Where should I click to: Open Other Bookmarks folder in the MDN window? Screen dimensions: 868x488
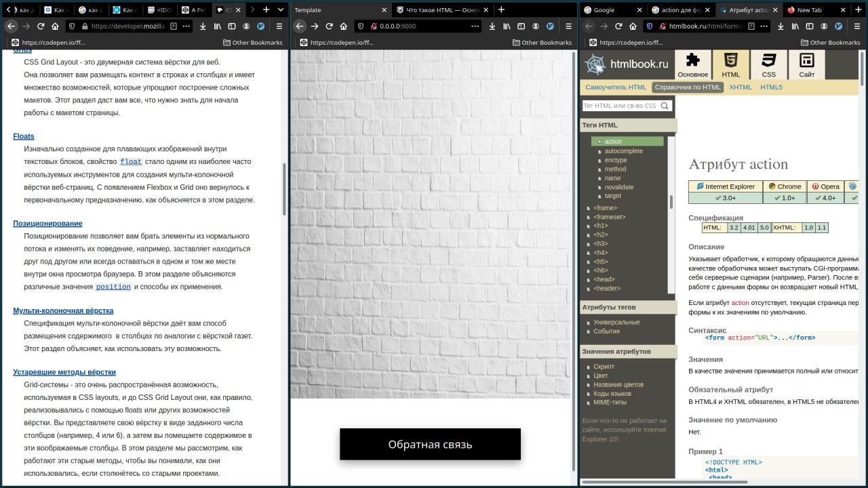[252, 42]
